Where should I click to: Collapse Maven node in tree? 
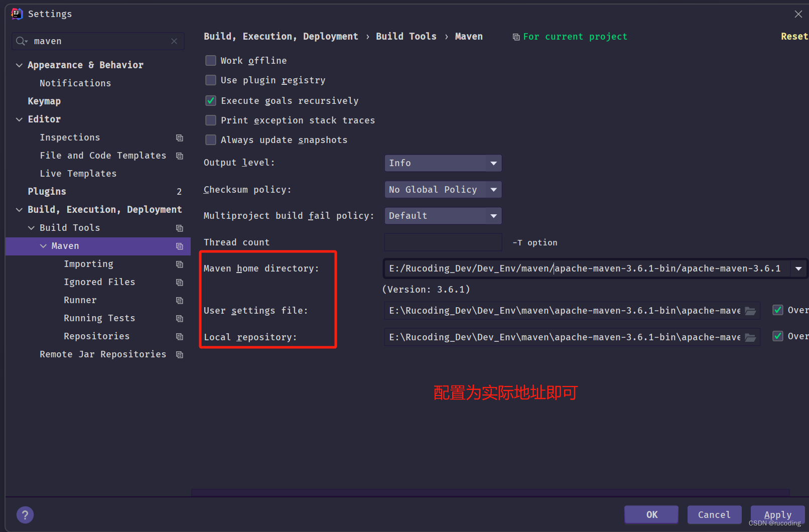[x=43, y=246]
